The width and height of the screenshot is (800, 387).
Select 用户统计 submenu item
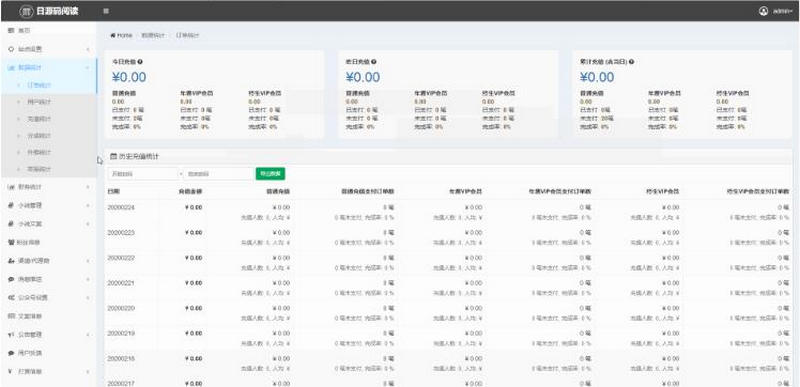click(39, 102)
